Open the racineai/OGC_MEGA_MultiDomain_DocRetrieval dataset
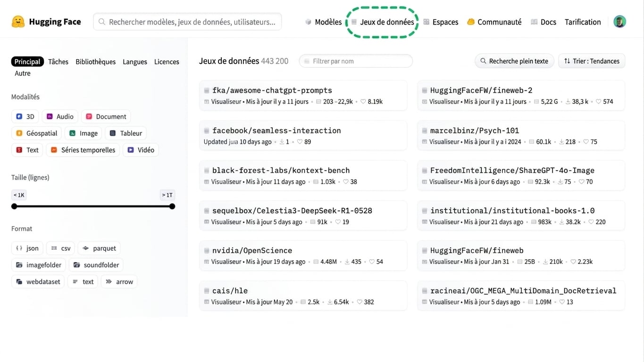 point(521,296)
